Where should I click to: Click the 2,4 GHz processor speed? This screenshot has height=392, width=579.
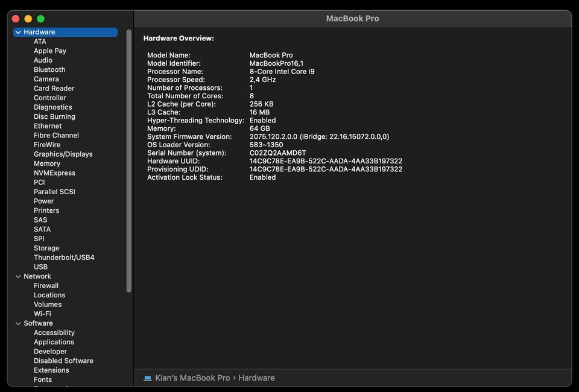tap(262, 80)
